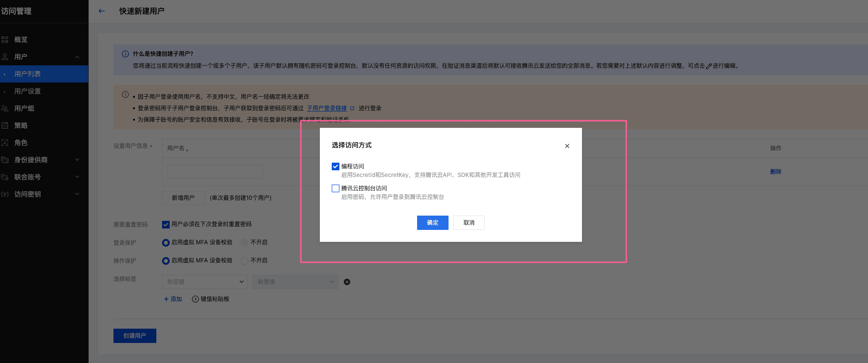This screenshot has width=868, height=363.
Task: Close the 选择访问方式 dialog with X
Action: [x=567, y=146]
